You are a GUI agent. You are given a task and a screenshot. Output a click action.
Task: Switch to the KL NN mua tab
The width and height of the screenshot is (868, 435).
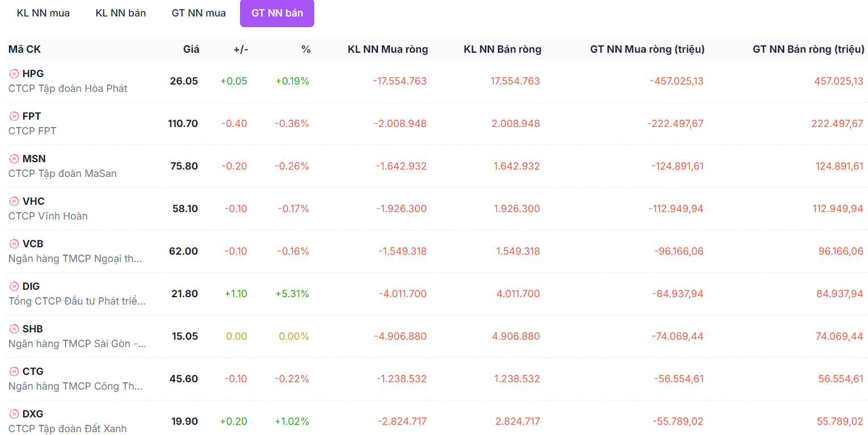click(43, 13)
